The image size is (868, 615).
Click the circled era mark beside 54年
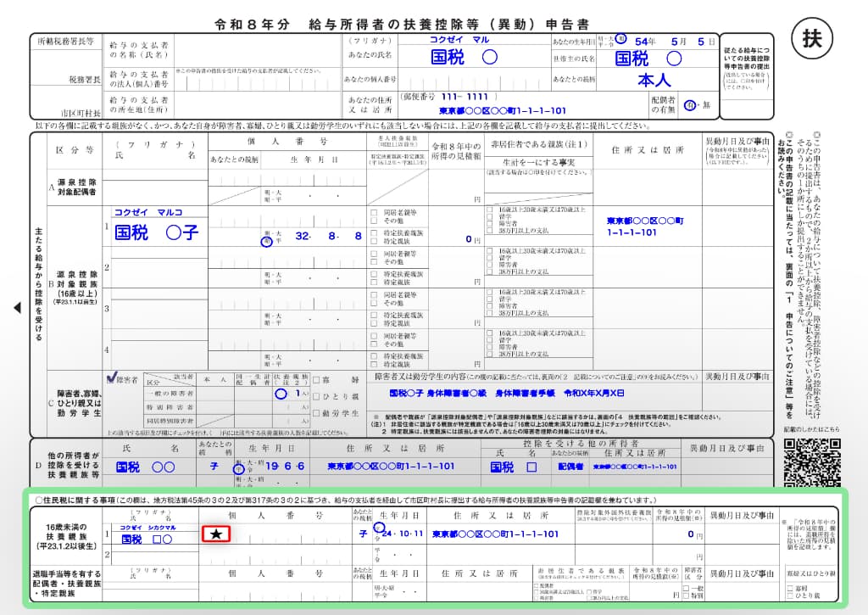coord(620,38)
